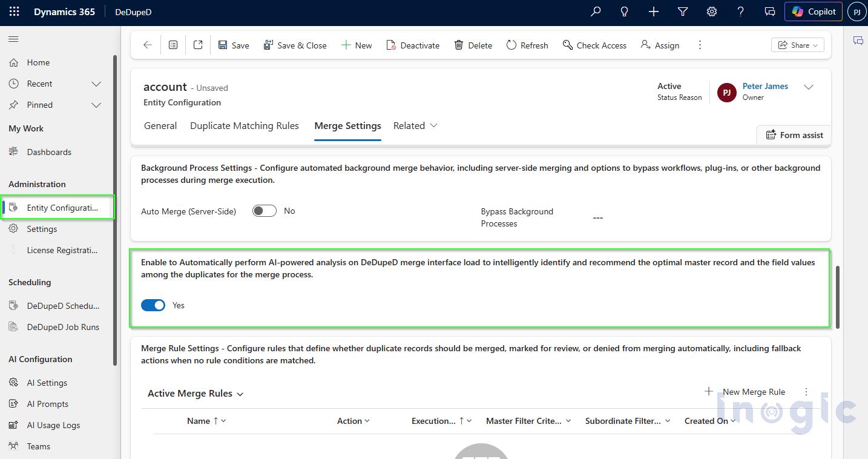This screenshot has height=459, width=868.
Task: Click the Assign command
Action: point(660,45)
